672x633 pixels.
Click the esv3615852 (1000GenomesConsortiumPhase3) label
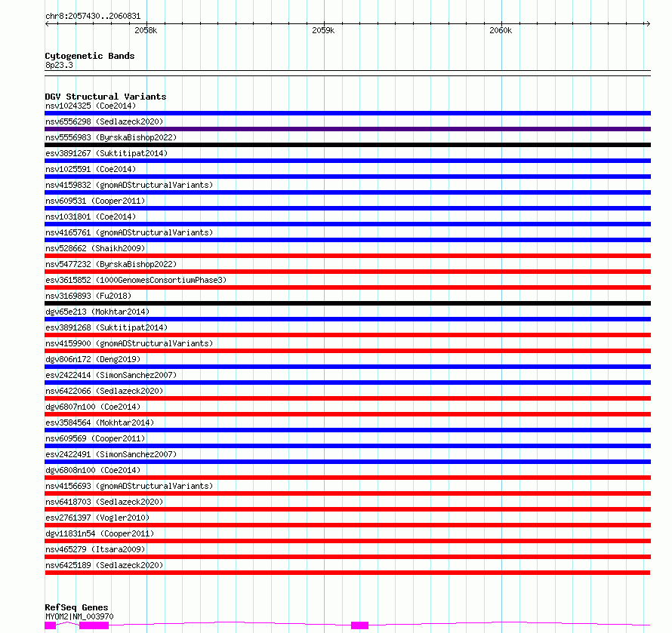coord(136,280)
